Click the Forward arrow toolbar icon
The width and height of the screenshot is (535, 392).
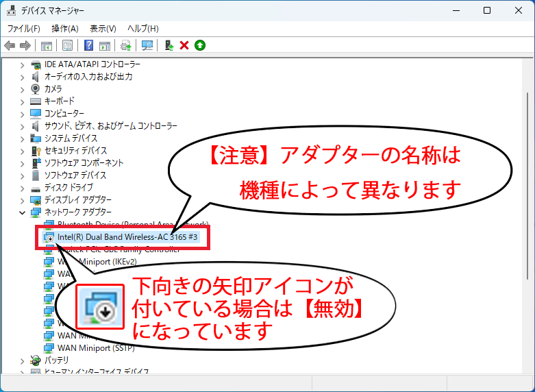pos(25,45)
